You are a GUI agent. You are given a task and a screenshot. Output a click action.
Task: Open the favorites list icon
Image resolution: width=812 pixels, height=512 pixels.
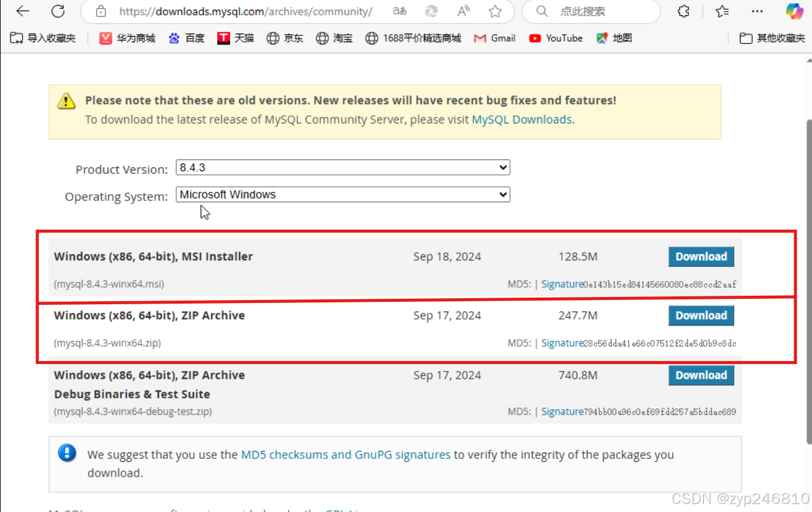722,11
